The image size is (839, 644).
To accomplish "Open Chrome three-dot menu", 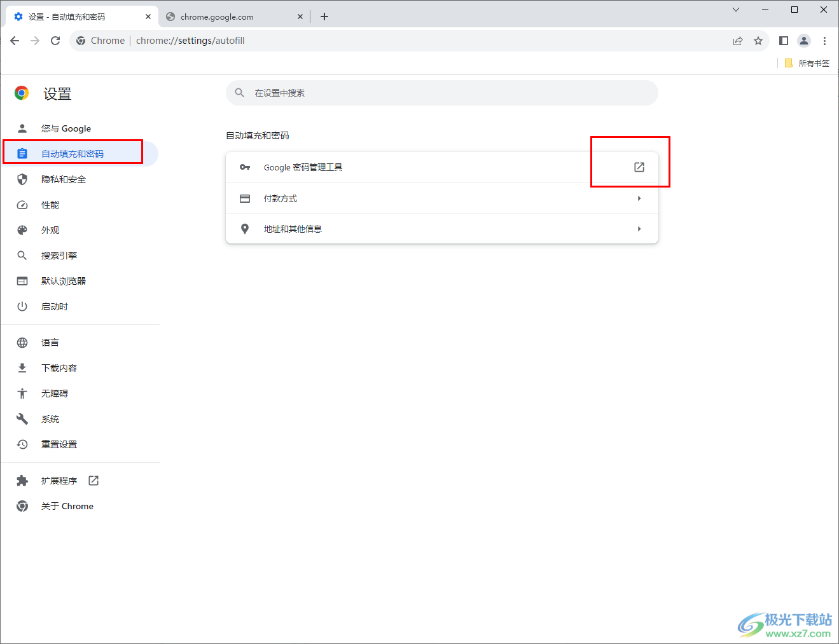I will point(824,41).
